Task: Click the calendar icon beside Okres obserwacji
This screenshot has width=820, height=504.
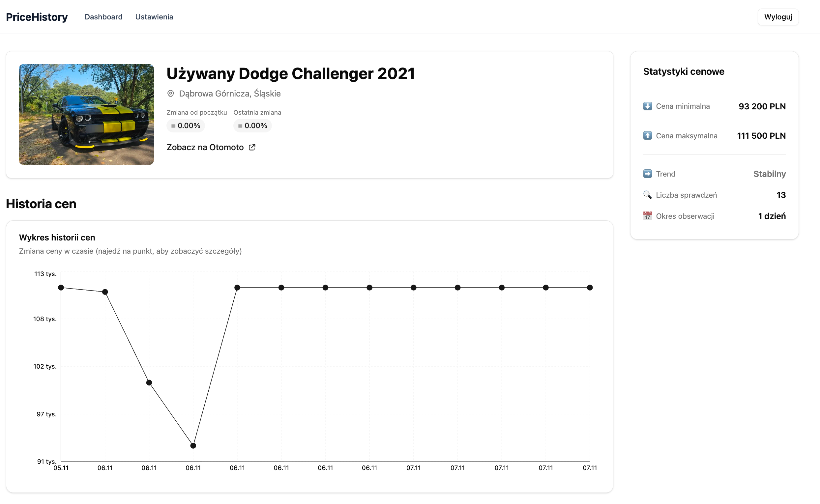Action: click(x=647, y=216)
